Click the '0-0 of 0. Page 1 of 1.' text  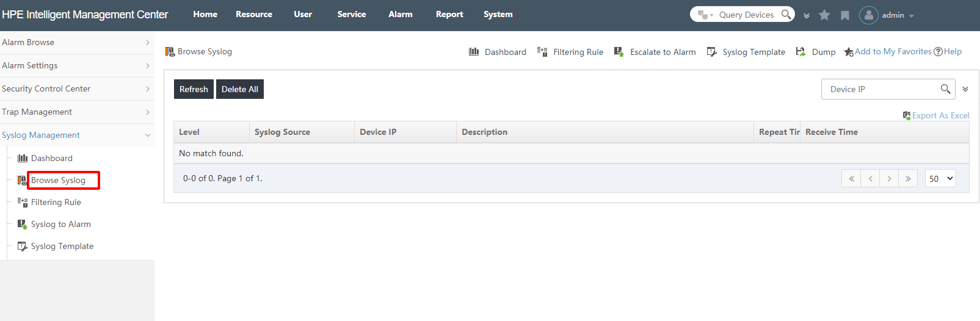(223, 178)
